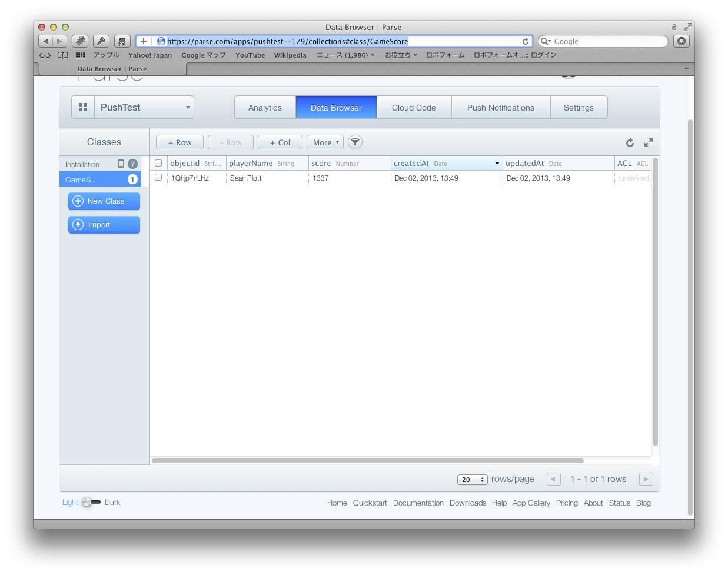The width and height of the screenshot is (728, 575).
Task: Open the createdAt column sort arrow
Action: point(497,164)
